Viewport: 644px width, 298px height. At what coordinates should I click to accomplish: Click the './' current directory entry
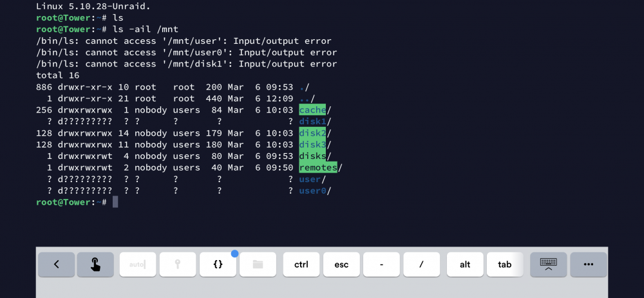point(305,87)
